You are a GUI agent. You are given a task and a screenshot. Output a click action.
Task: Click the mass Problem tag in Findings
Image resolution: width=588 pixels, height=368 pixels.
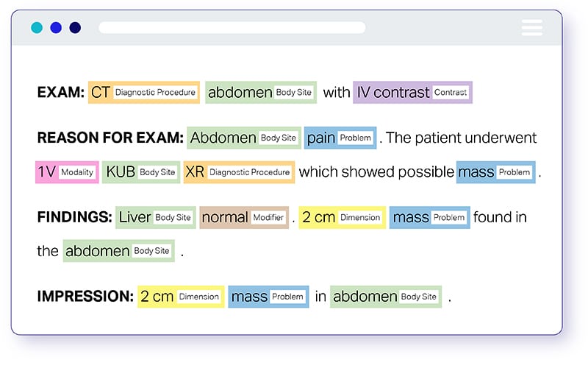coord(430,218)
